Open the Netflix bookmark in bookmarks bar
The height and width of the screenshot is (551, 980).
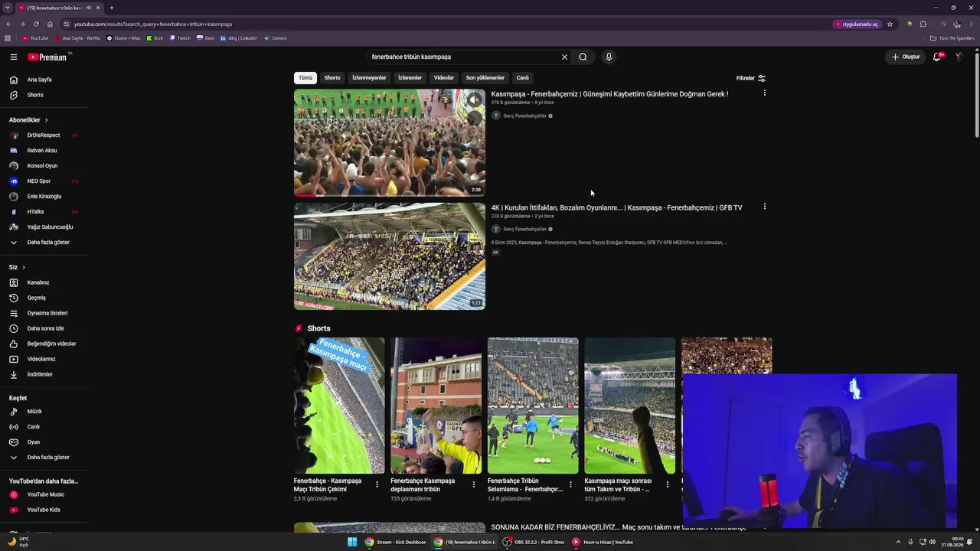tap(78, 38)
